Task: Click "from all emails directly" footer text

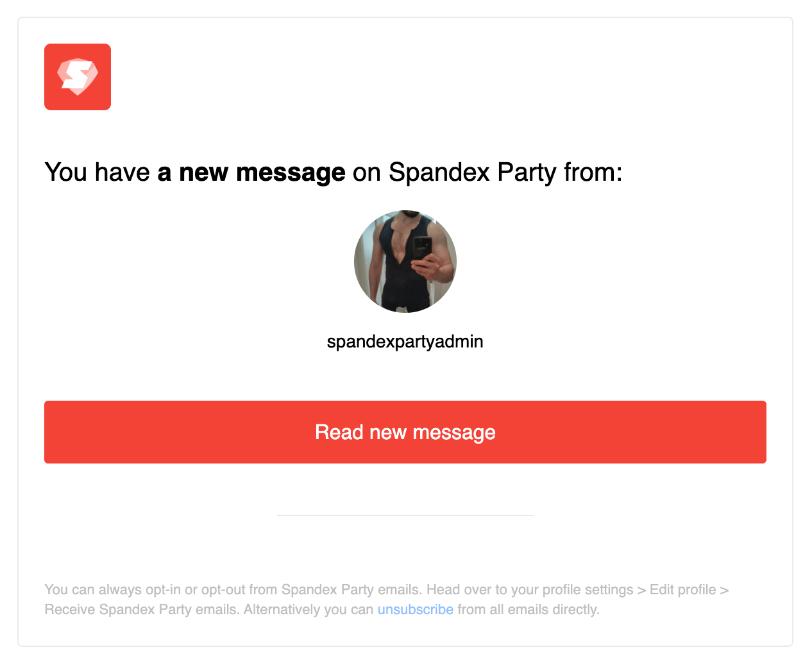Action: coord(527,610)
